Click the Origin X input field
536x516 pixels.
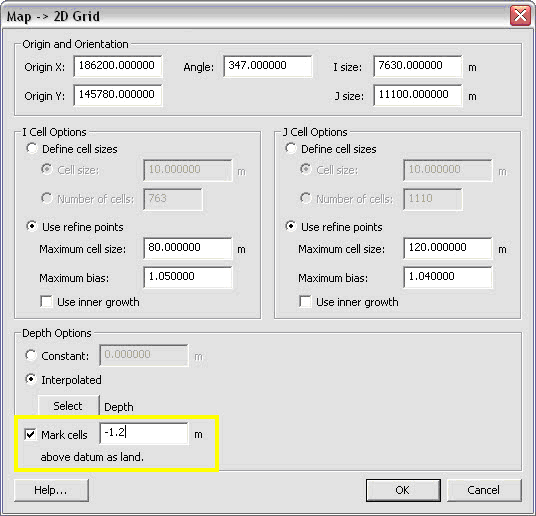click(x=118, y=66)
